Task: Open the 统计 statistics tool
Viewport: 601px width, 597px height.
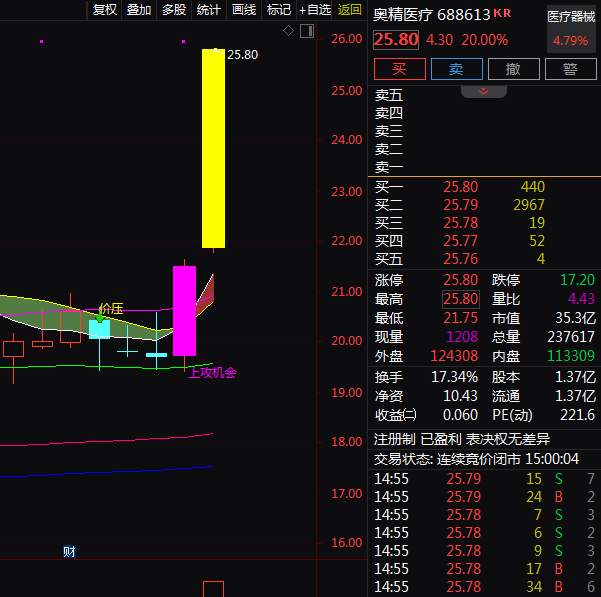Action: tap(209, 10)
